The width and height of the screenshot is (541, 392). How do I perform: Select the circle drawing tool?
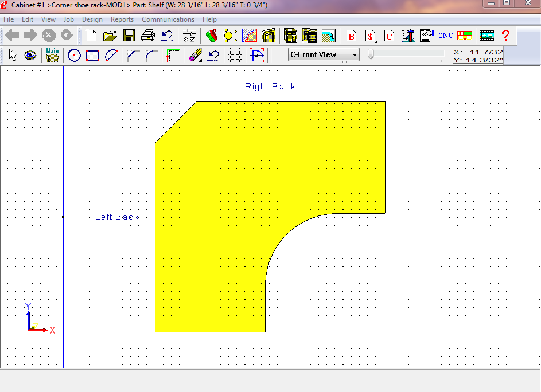pyautogui.click(x=74, y=56)
